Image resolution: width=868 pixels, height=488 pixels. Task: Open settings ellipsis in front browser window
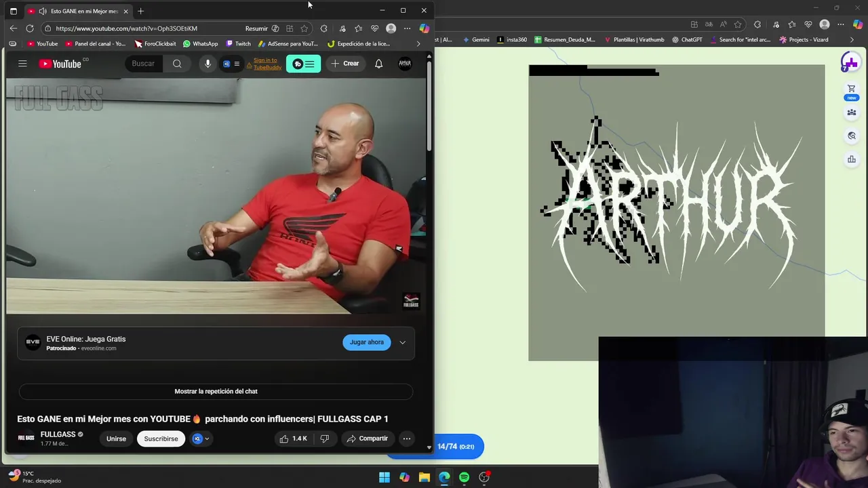click(x=407, y=28)
